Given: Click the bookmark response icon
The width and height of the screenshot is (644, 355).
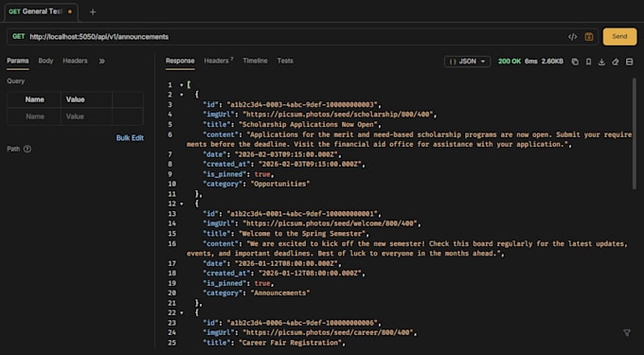Looking at the screenshot, I should point(588,62).
